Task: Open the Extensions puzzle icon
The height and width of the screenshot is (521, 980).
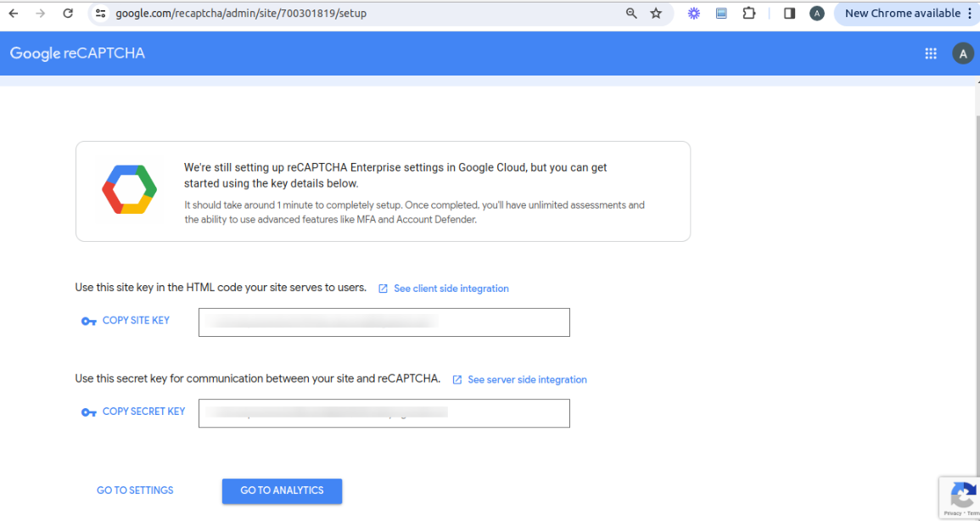Action: 748,14
